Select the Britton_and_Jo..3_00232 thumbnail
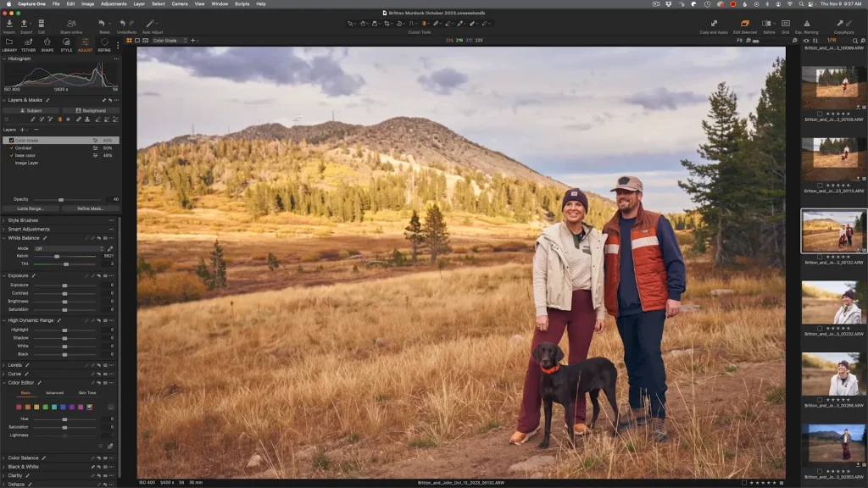The height and width of the screenshot is (488, 868). point(834,302)
